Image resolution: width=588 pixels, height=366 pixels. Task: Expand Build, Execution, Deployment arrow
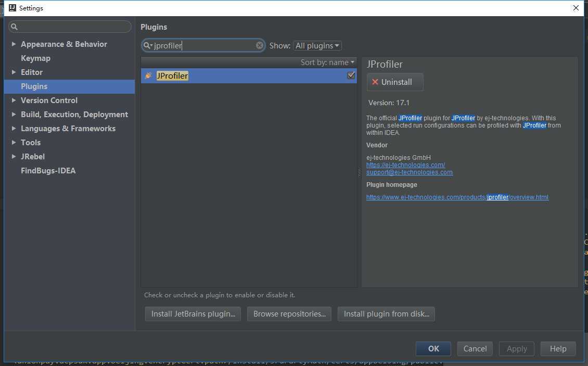14,114
